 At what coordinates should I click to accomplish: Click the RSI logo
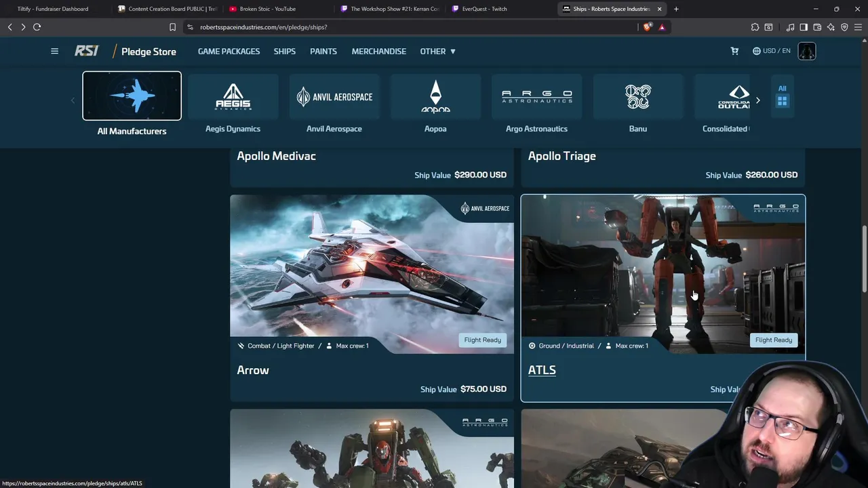point(87,51)
